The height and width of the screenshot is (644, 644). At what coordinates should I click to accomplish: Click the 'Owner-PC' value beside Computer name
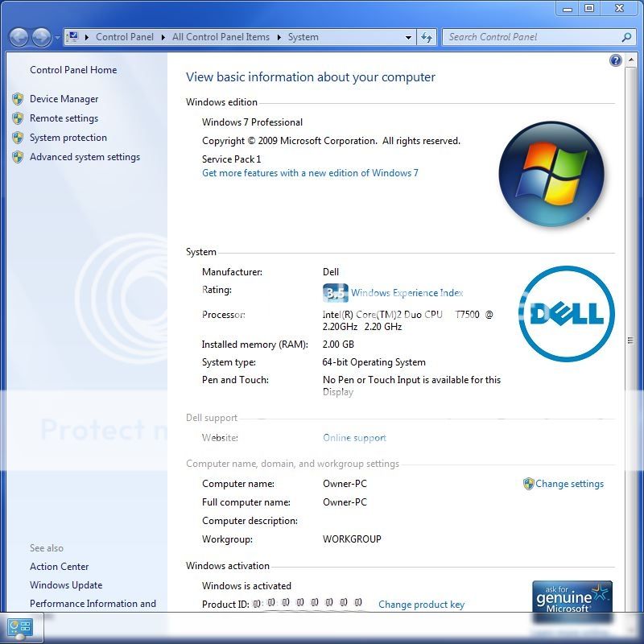(x=345, y=484)
